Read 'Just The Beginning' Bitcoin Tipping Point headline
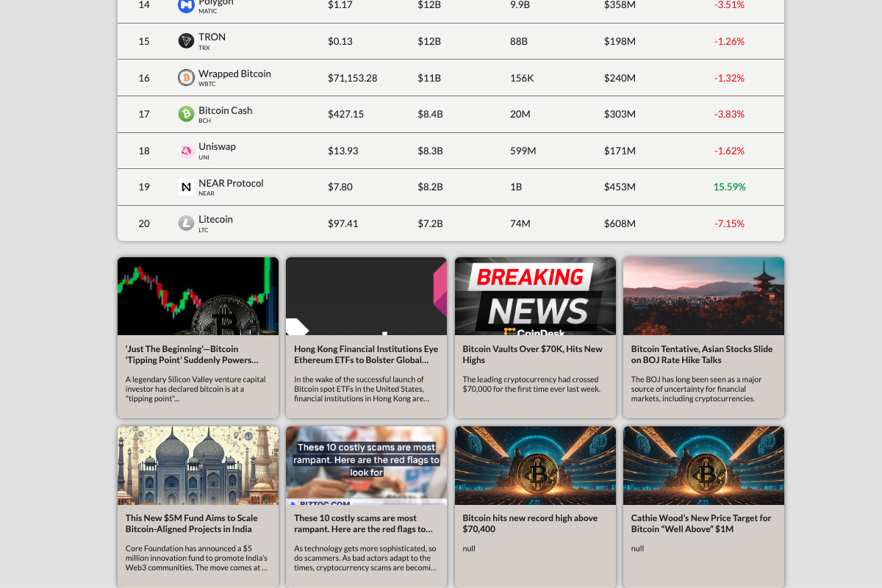Screen dimensions: 882x588 point(192,354)
